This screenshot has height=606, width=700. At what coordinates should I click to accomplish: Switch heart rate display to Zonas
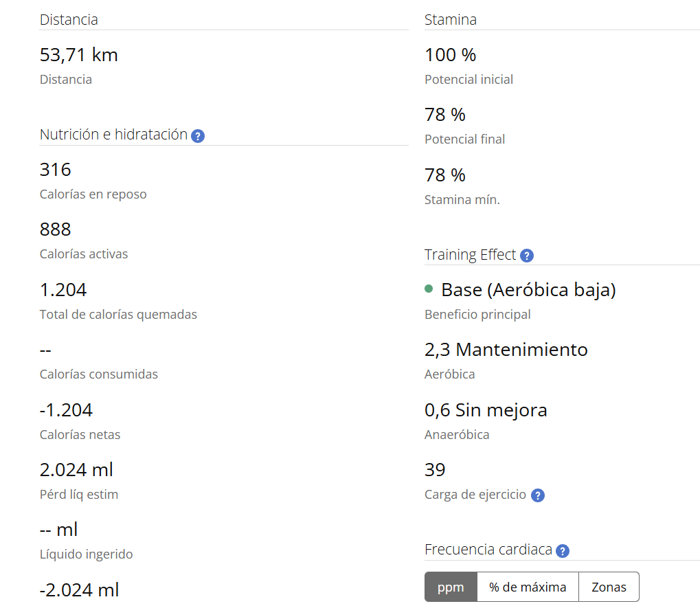(609, 587)
